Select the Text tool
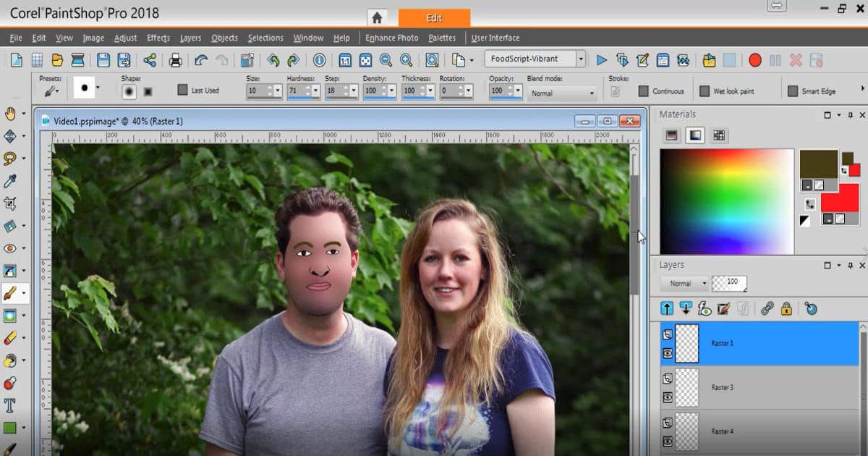868x456 pixels. pos(10,405)
